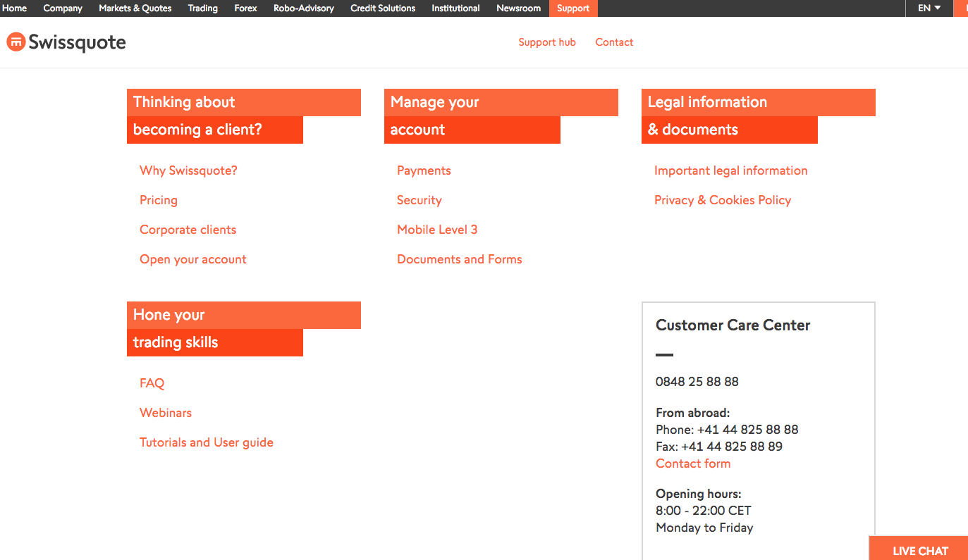
Task: Browse the Webinars link
Action: (x=166, y=413)
